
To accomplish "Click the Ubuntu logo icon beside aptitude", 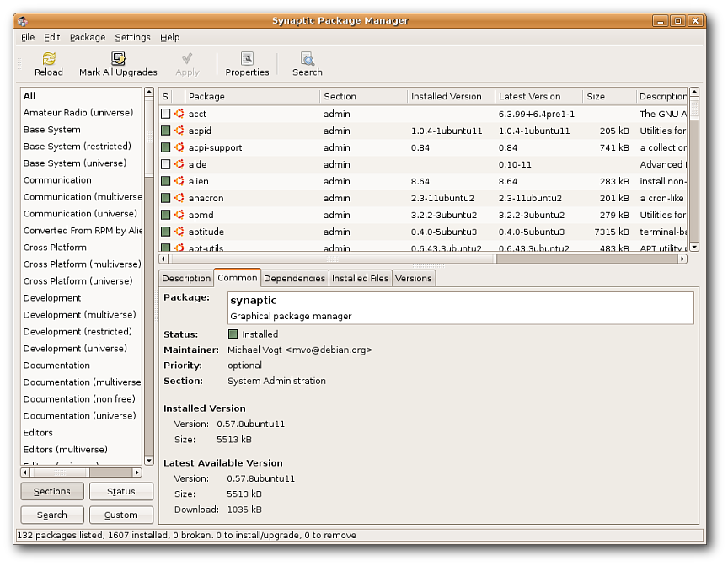I will 179,232.
